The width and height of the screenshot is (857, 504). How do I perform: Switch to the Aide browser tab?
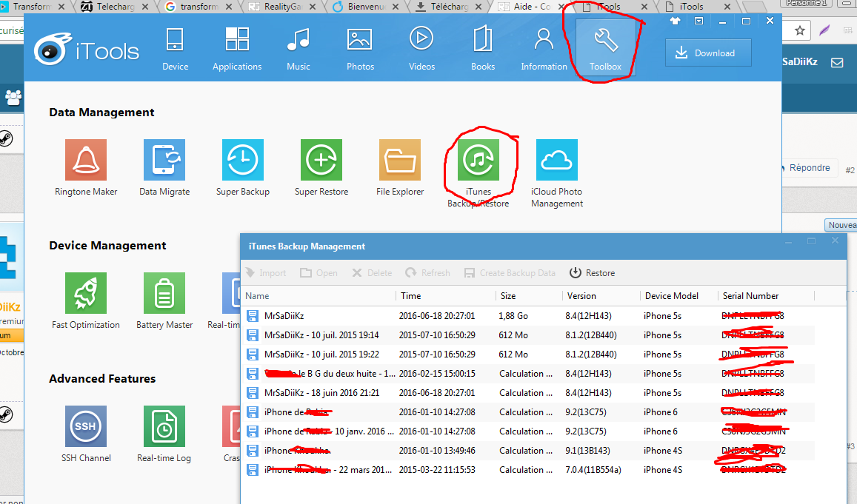[x=531, y=7]
